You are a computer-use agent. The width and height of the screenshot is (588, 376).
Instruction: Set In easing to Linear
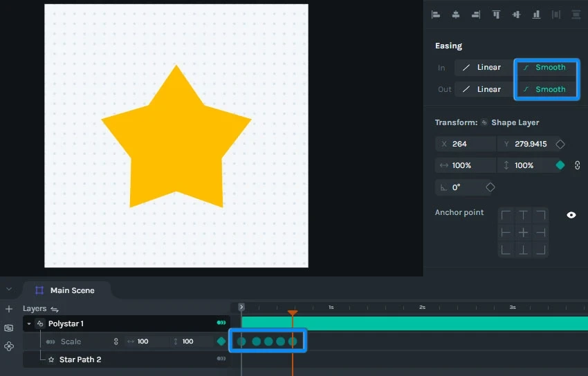(x=484, y=68)
